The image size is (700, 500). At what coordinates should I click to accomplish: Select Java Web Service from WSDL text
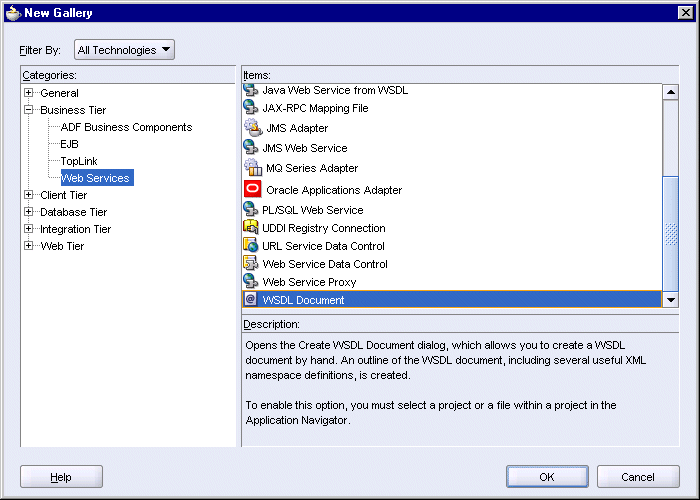tap(335, 90)
